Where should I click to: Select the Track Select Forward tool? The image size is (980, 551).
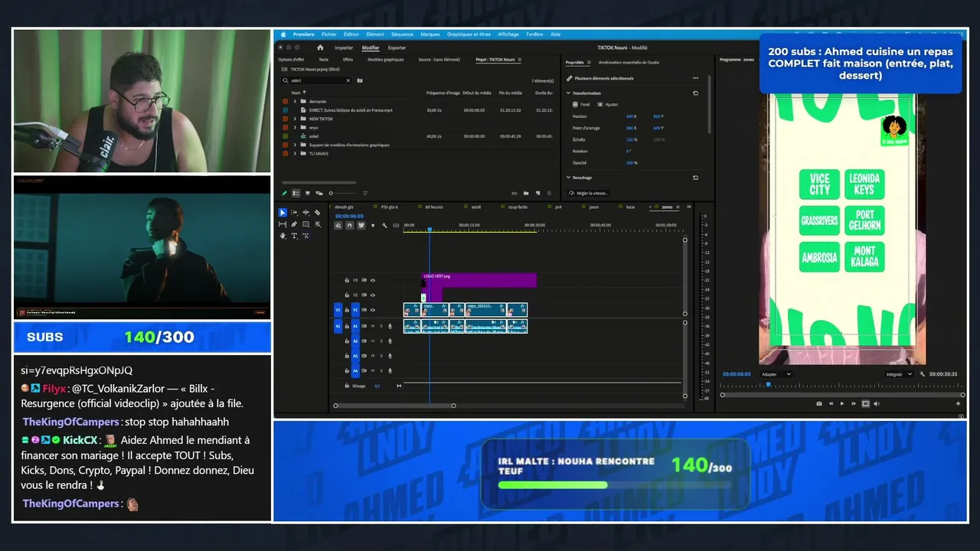click(294, 213)
